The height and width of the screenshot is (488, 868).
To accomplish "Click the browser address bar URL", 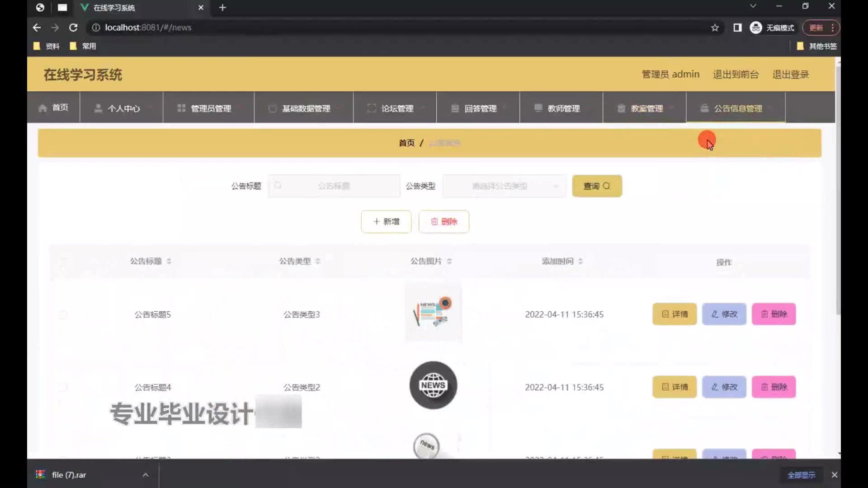I will (x=148, y=28).
